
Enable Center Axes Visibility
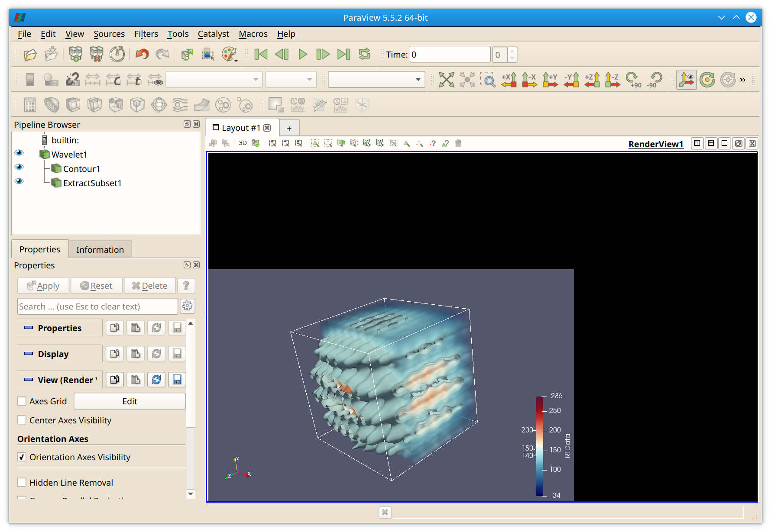pos(22,420)
